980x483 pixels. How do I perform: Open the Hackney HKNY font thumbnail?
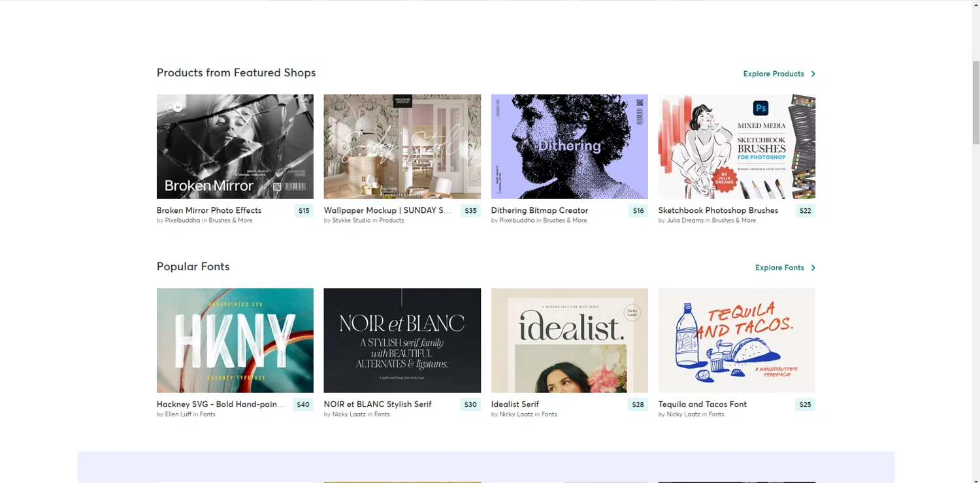point(235,341)
